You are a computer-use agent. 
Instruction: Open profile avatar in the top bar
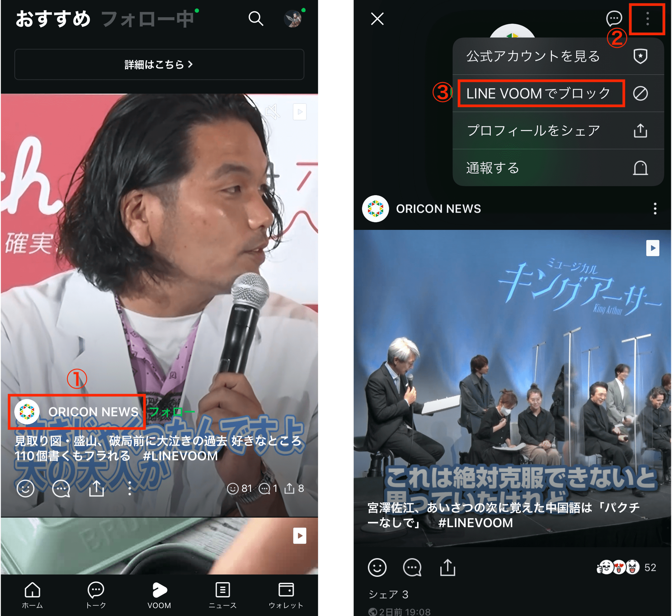coord(293,19)
